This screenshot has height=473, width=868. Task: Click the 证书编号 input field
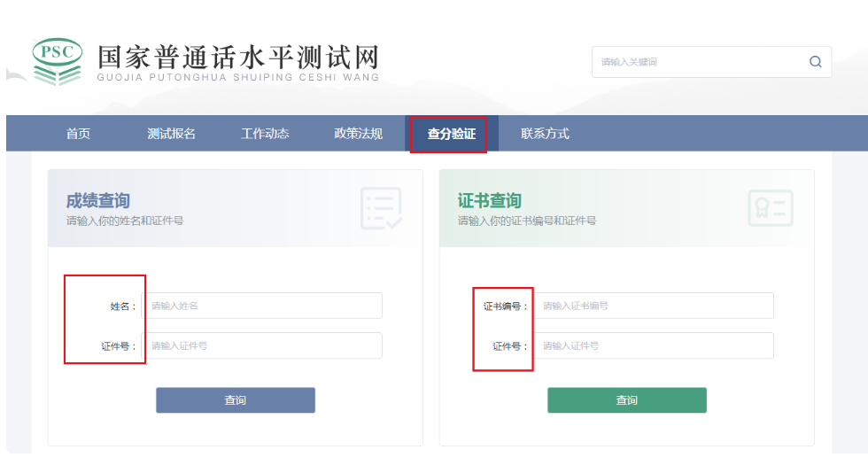pyautogui.click(x=654, y=306)
